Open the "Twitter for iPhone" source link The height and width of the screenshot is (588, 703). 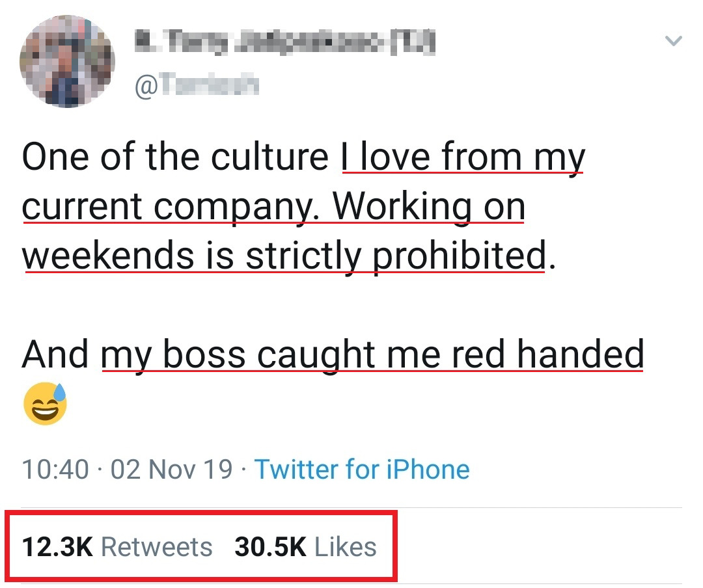[362, 469]
